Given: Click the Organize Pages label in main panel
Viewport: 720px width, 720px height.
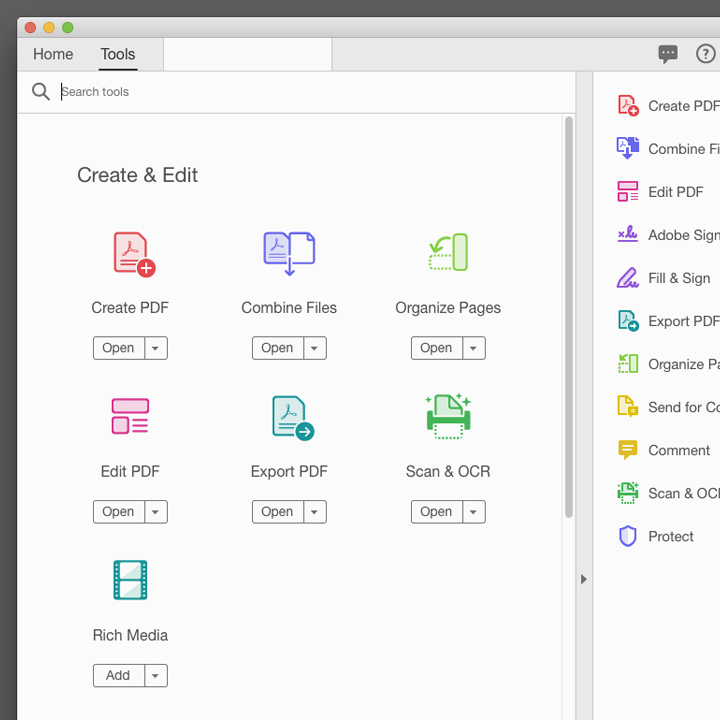Looking at the screenshot, I should 448,308.
